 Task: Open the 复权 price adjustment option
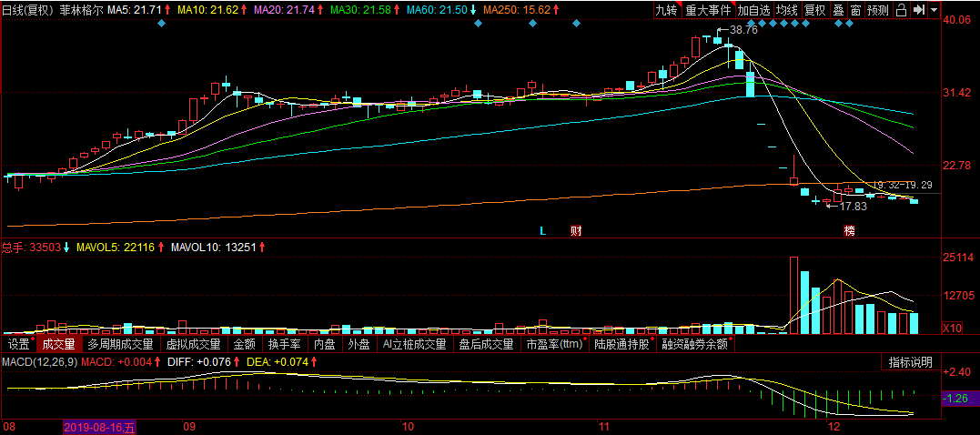click(x=815, y=10)
